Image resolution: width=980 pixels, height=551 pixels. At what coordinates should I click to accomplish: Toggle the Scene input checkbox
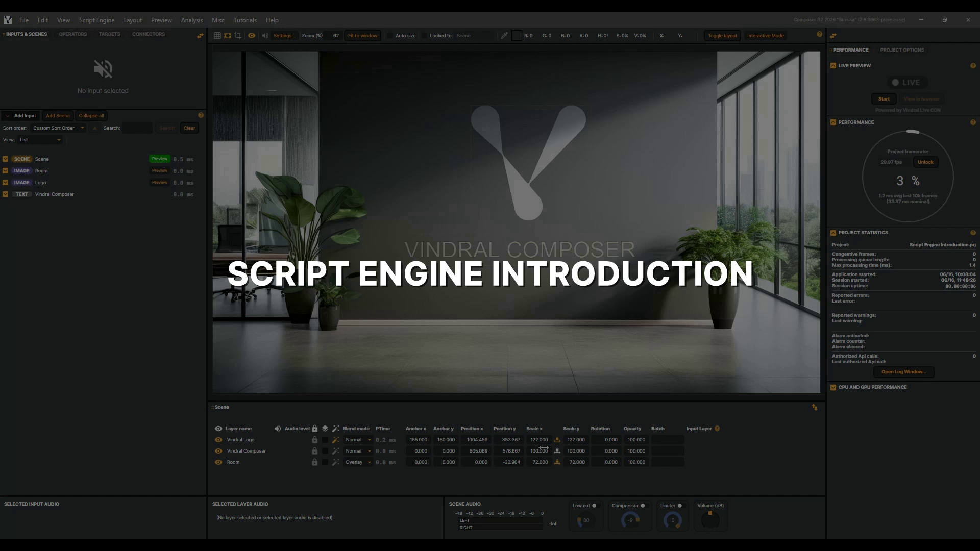6,159
